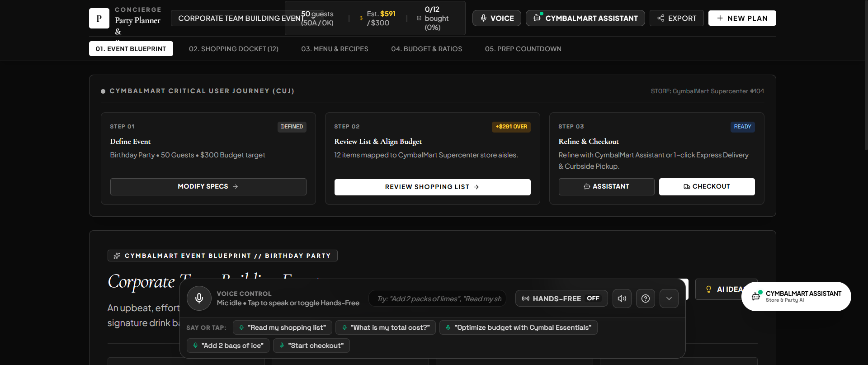Tap the microphone button in Voice Control
Viewport: 868px width, 365px height.
[x=199, y=299]
